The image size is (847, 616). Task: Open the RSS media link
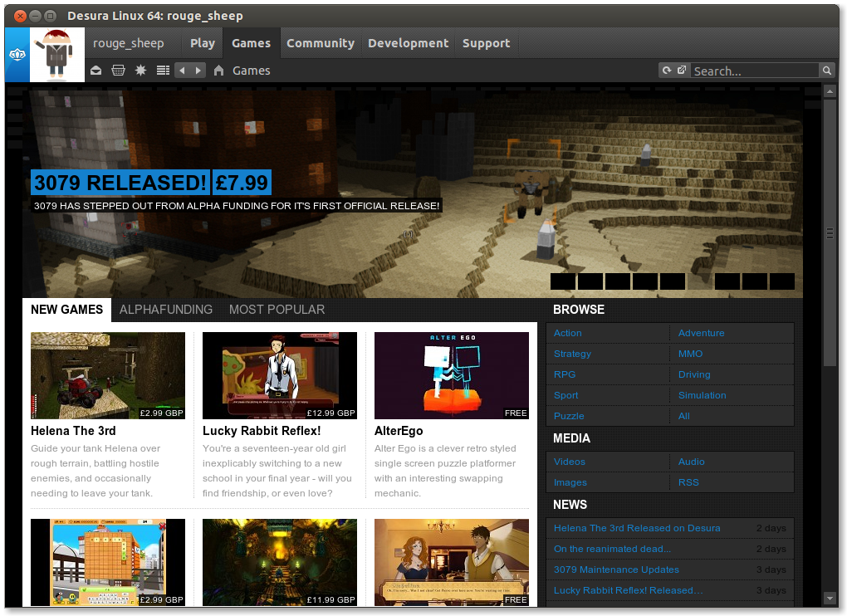(x=688, y=482)
